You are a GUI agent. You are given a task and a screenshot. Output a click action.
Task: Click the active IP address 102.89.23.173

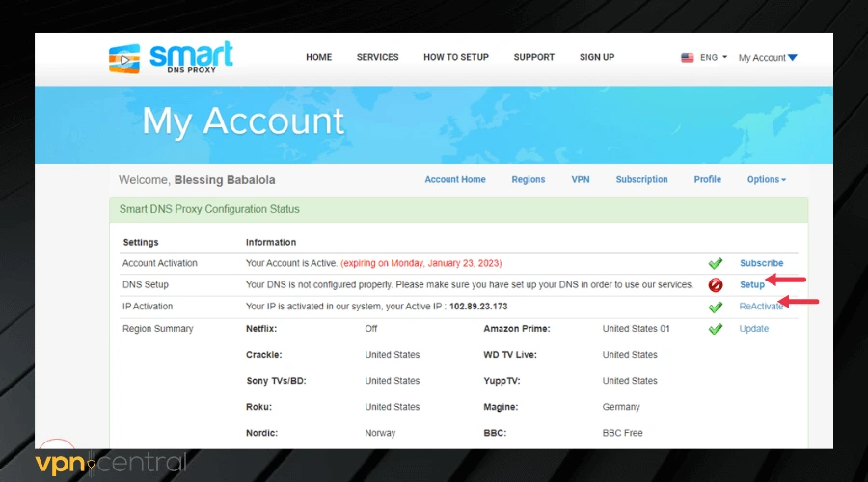coord(478,307)
